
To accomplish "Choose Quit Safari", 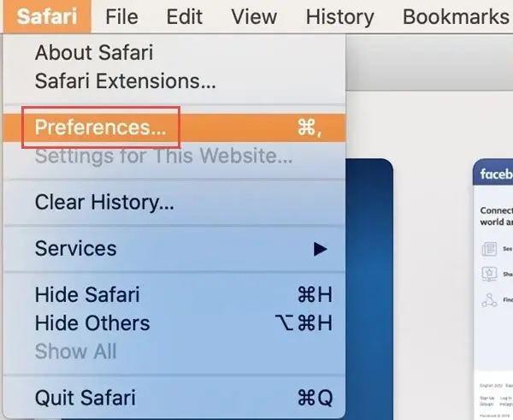I will [x=174, y=398].
